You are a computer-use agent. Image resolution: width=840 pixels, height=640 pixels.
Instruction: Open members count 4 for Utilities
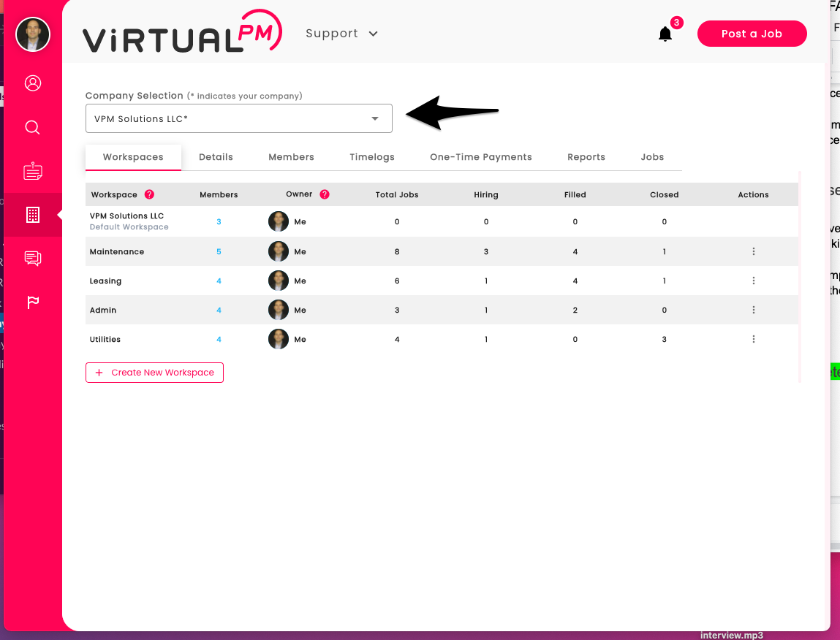(219, 340)
